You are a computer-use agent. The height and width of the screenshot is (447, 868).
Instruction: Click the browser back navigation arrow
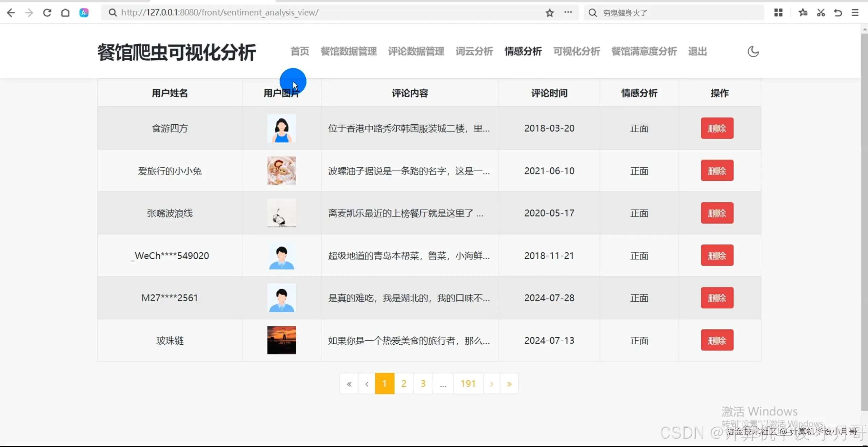(11, 13)
